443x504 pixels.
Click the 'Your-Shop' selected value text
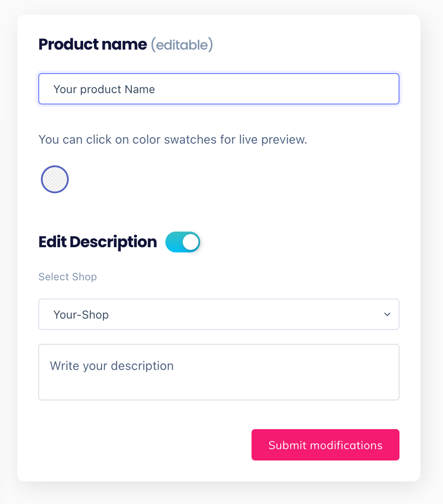[x=81, y=315]
